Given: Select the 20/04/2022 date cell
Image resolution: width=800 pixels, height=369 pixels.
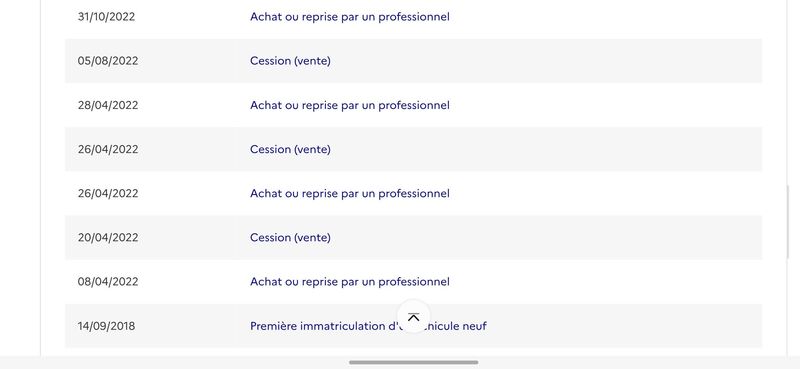Looking at the screenshot, I should pos(108,237).
